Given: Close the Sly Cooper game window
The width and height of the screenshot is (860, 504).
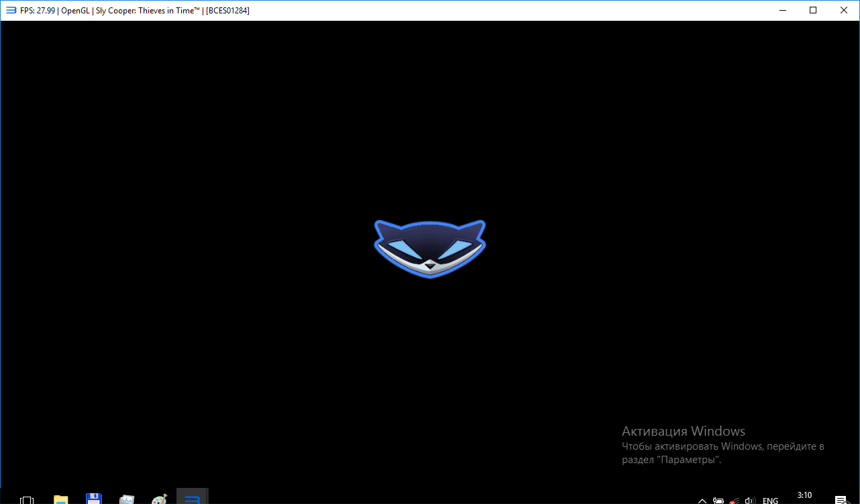Looking at the screenshot, I should 844,10.
